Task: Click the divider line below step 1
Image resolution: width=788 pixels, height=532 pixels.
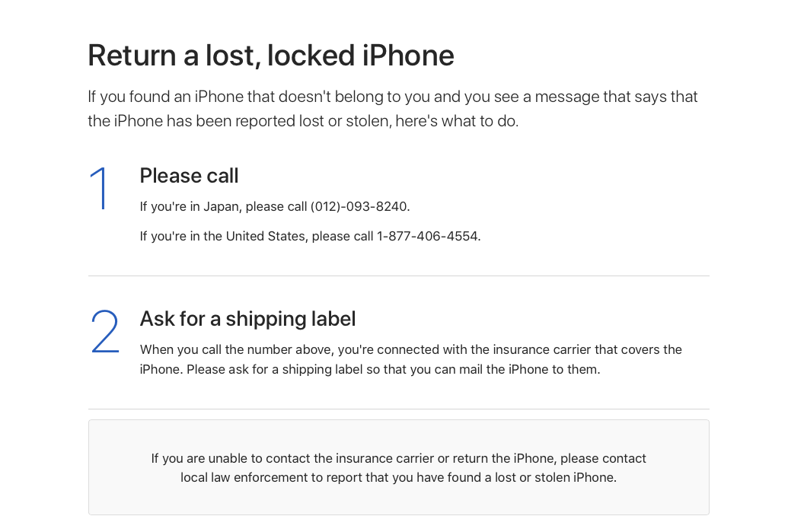Action: click(398, 276)
